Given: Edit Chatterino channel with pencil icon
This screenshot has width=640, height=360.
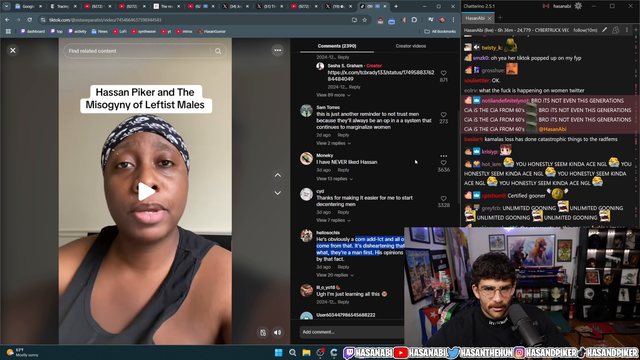Looking at the screenshot, I should coord(604,30).
